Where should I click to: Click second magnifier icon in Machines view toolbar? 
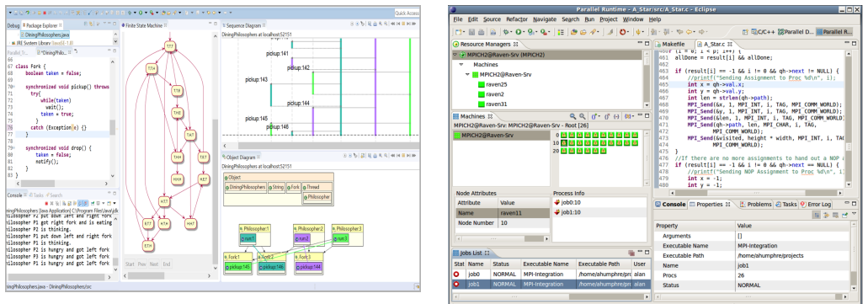click(x=583, y=116)
